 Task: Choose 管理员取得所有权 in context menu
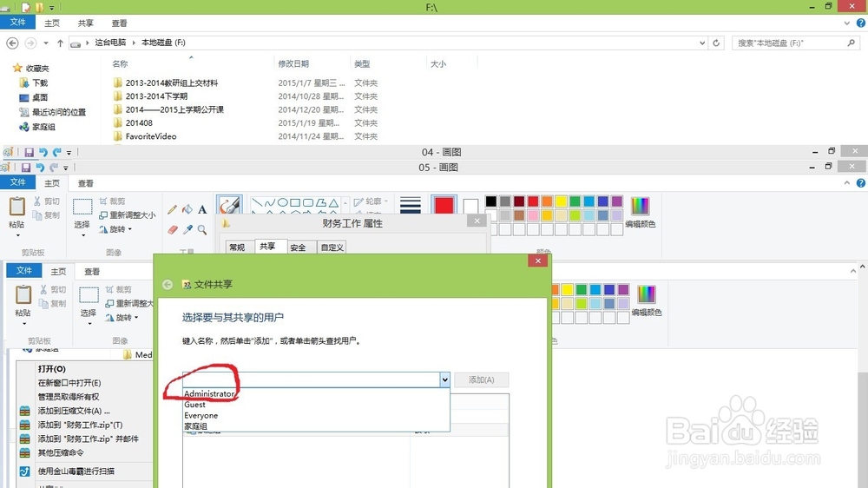[x=69, y=397]
